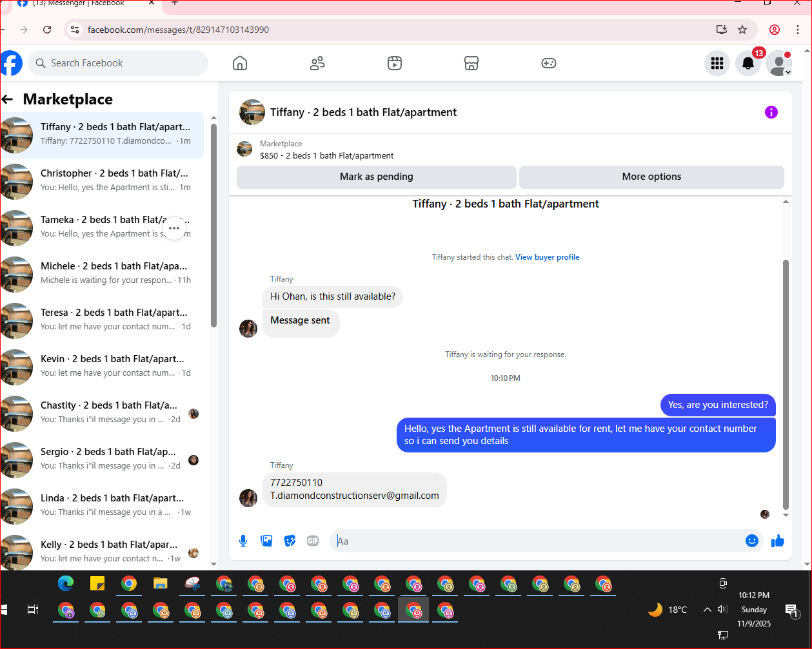
Task: Focus the Search Facebook field
Action: click(x=118, y=63)
